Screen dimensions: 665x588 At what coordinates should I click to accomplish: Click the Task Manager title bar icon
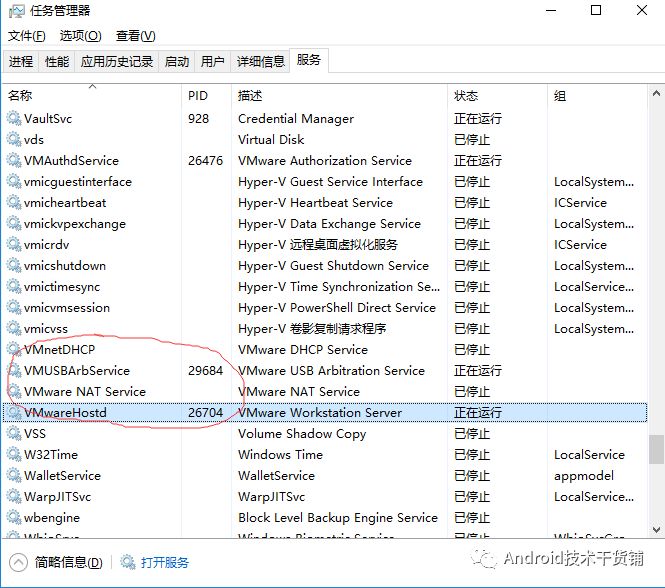click(16, 11)
